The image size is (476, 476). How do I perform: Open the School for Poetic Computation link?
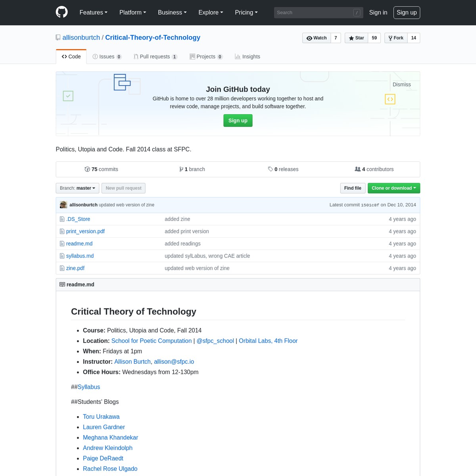click(x=152, y=341)
